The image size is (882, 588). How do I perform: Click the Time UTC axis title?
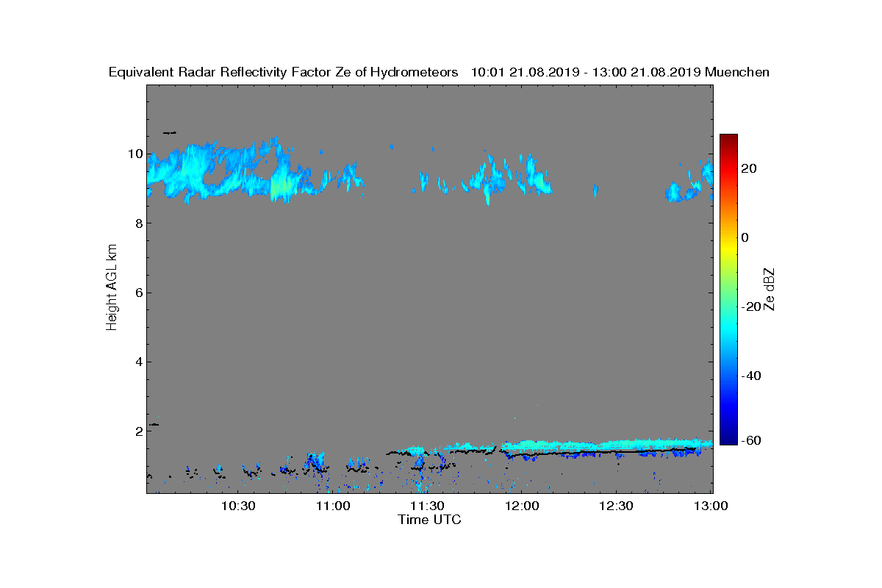click(x=429, y=520)
